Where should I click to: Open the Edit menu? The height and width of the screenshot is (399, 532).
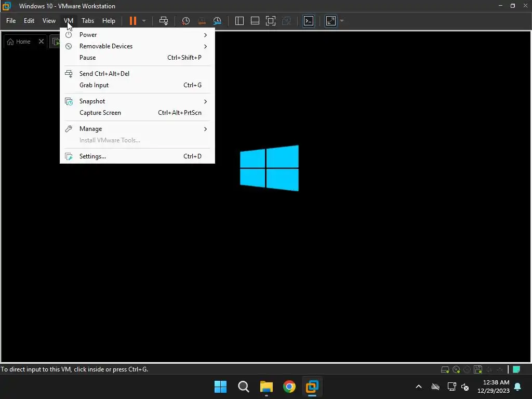coord(29,21)
